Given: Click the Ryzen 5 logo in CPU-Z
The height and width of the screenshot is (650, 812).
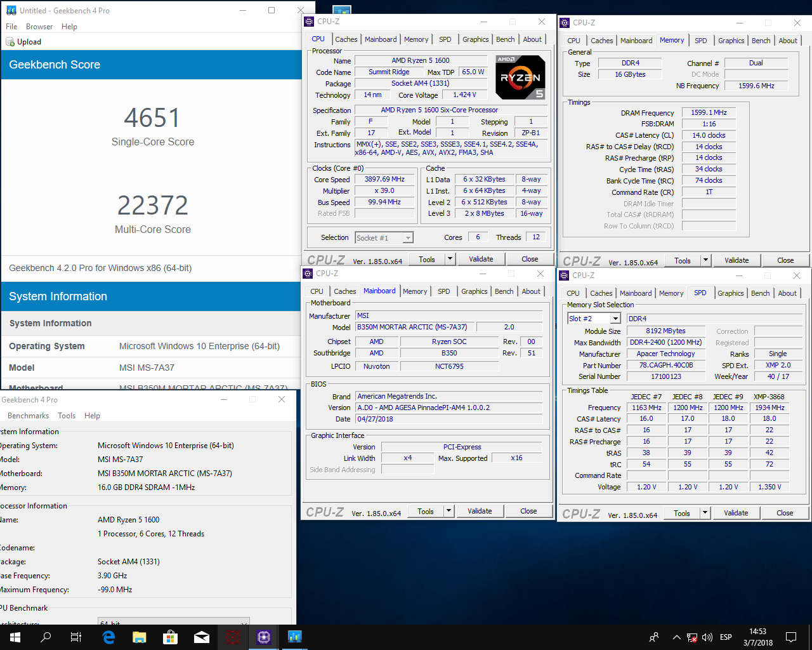Looking at the screenshot, I should tap(520, 77).
